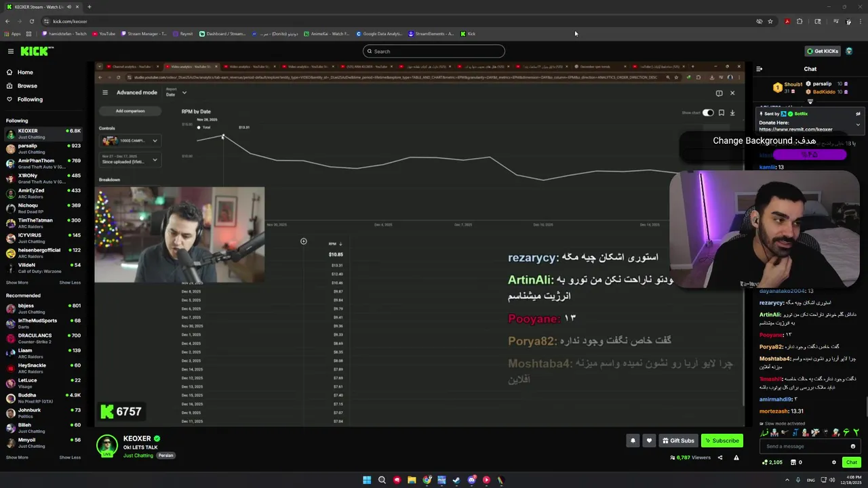This screenshot has width=868, height=488.
Task: Click the Gift Subs button
Action: click(x=678, y=441)
